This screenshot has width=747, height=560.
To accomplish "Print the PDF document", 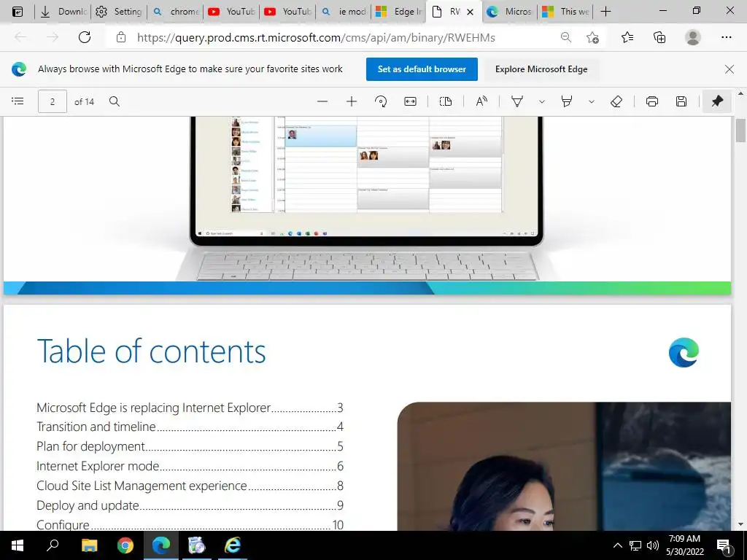I will 651,101.
